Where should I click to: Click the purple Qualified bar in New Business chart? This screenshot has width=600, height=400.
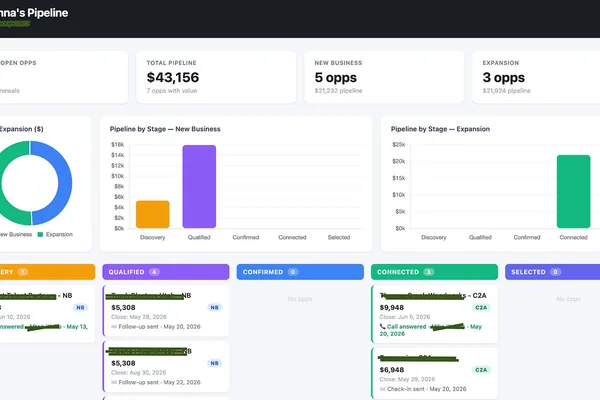(199, 186)
